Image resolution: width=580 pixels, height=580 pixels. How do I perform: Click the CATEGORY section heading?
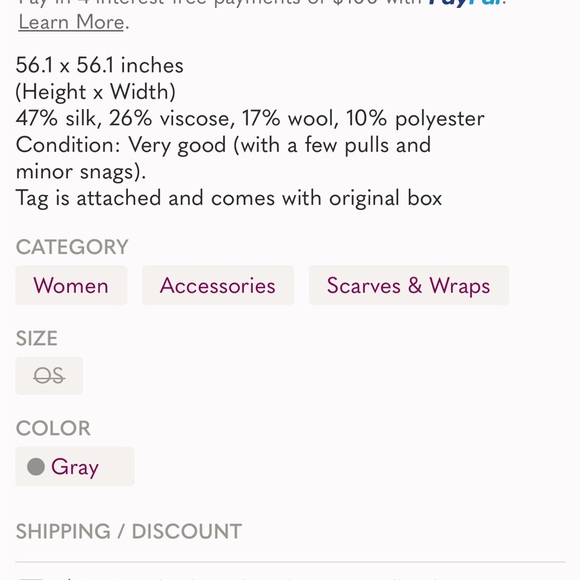pyautogui.click(x=72, y=247)
